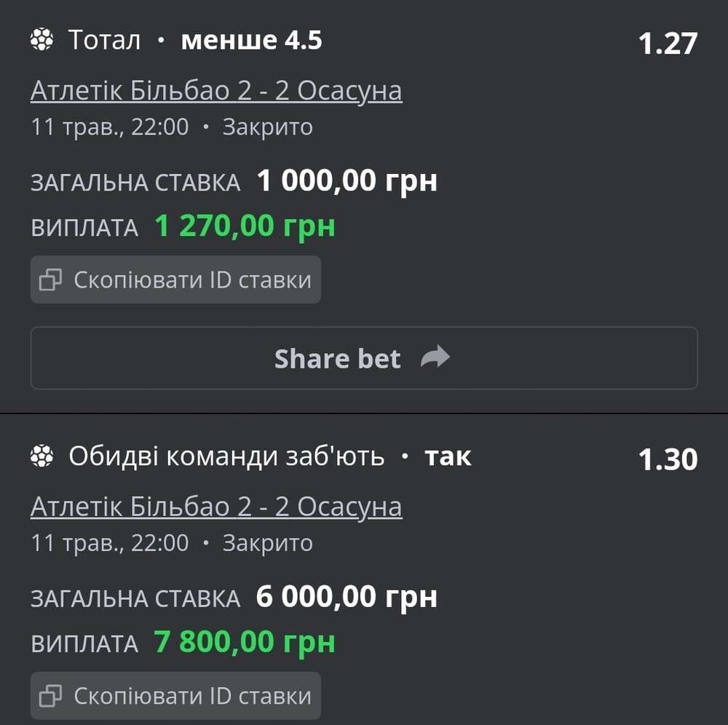This screenshot has width=728, height=725.
Task: Open the Атлетік Більбао match link under Обидві команди заб'ють
Action: pos(216,507)
